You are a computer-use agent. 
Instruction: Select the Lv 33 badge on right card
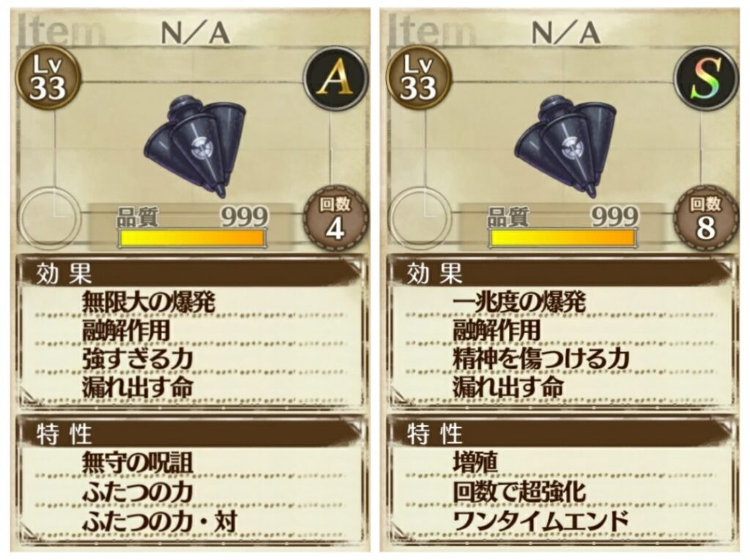(418, 78)
